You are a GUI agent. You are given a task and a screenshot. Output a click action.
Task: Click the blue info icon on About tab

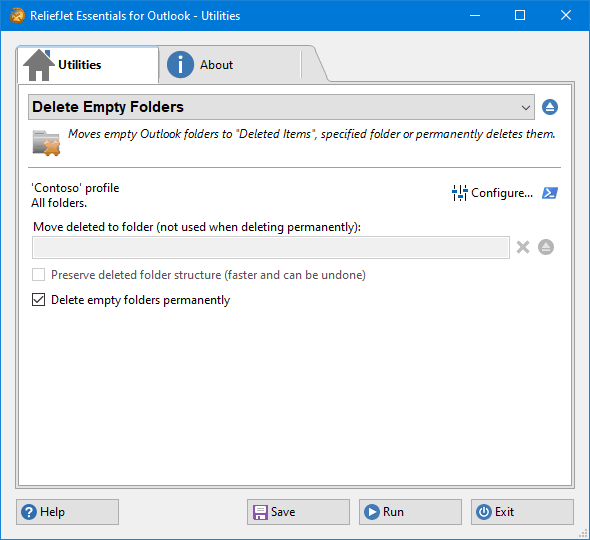[x=180, y=65]
